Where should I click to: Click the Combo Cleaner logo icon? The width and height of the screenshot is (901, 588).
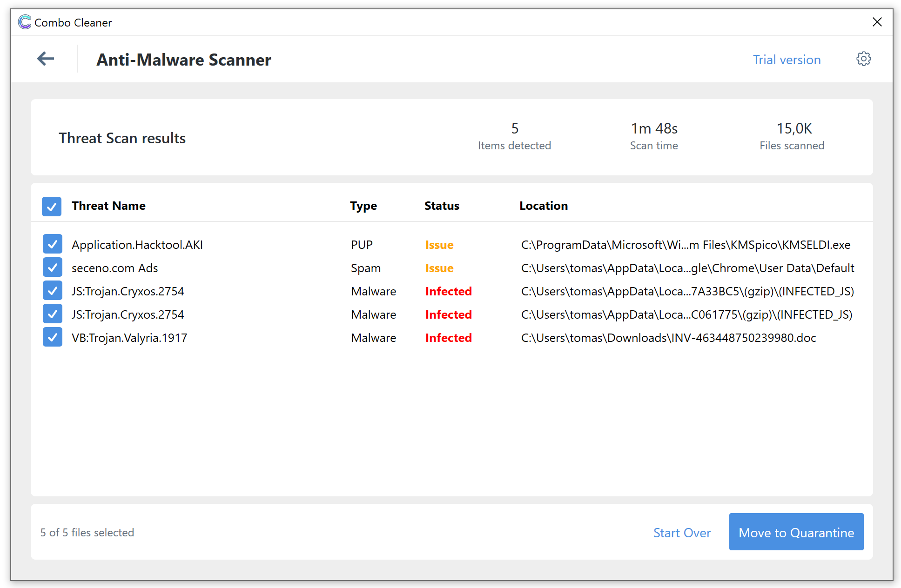pos(25,22)
